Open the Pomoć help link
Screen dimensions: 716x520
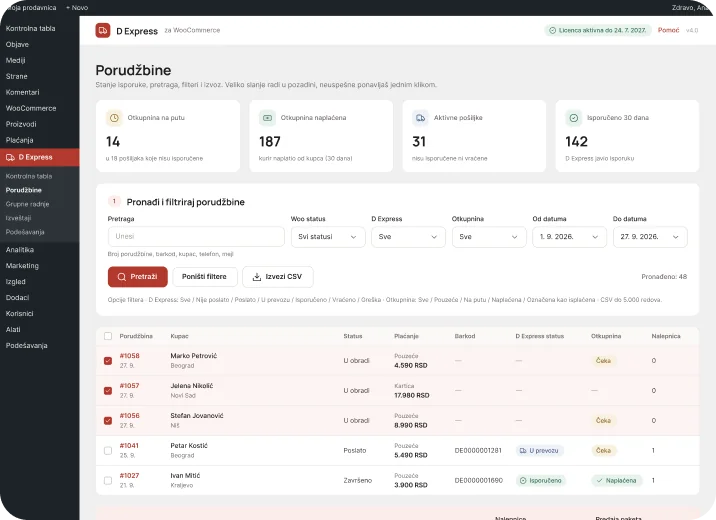669,30
